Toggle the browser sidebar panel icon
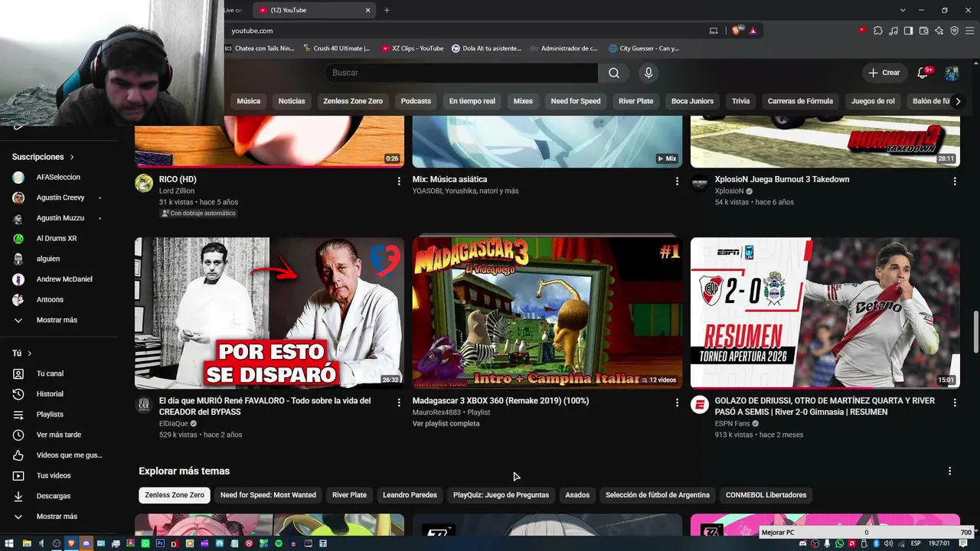980x551 pixels. (x=908, y=31)
